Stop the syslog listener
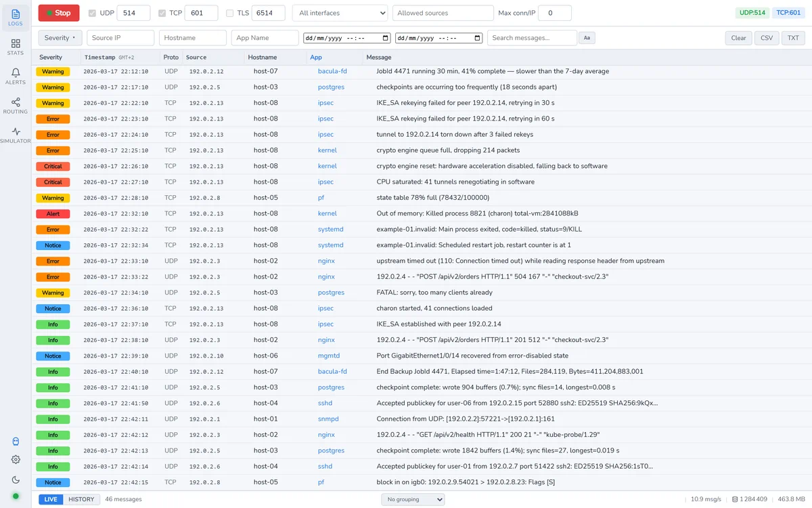Viewport: 812px width, 508px height. 59,13
